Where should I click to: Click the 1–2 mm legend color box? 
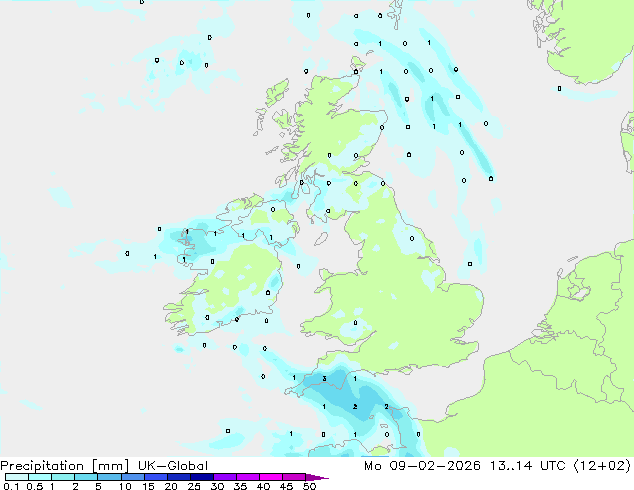[63, 477]
